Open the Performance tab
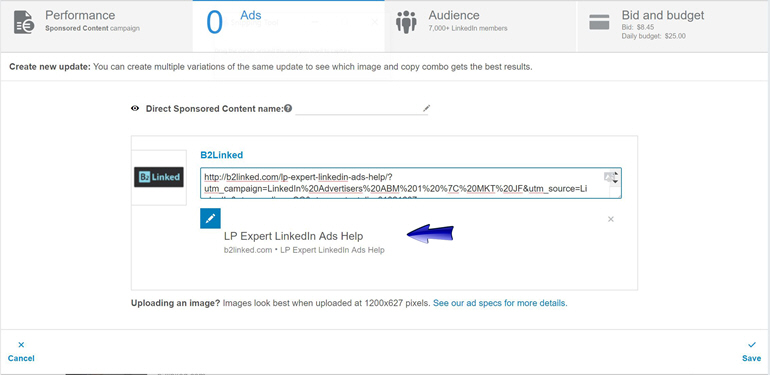Image resolution: width=770 pixels, height=375 pixels. [x=96, y=26]
